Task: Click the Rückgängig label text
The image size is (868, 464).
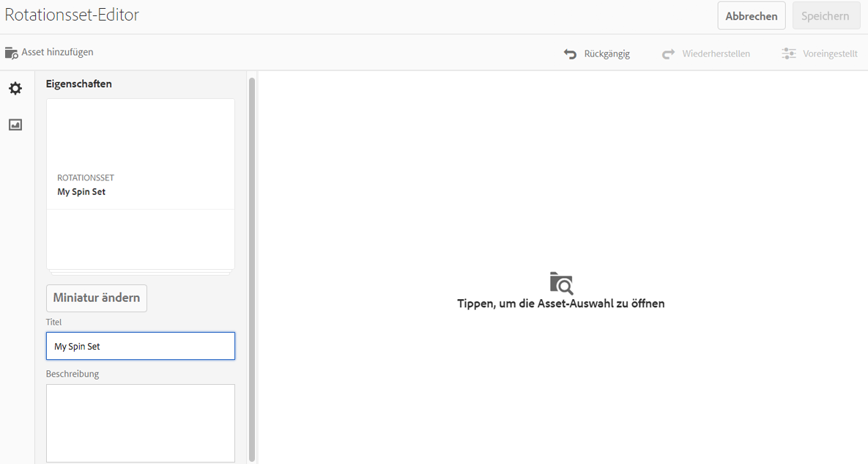Action: pos(607,54)
